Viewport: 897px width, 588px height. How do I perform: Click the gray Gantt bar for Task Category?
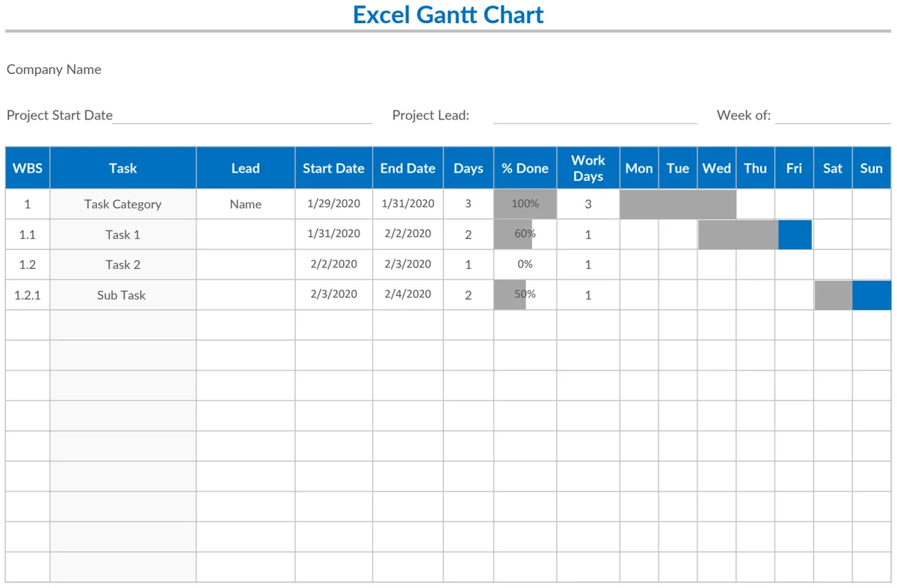click(x=678, y=204)
